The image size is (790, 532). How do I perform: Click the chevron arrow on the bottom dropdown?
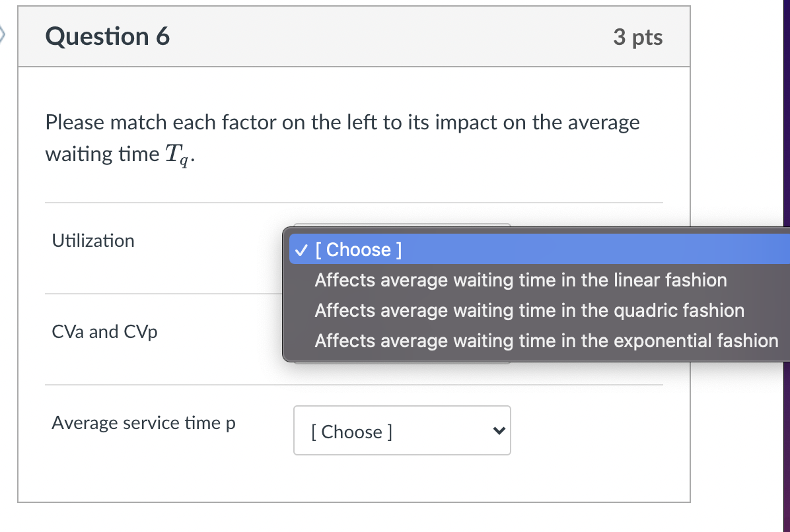tap(499, 431)
